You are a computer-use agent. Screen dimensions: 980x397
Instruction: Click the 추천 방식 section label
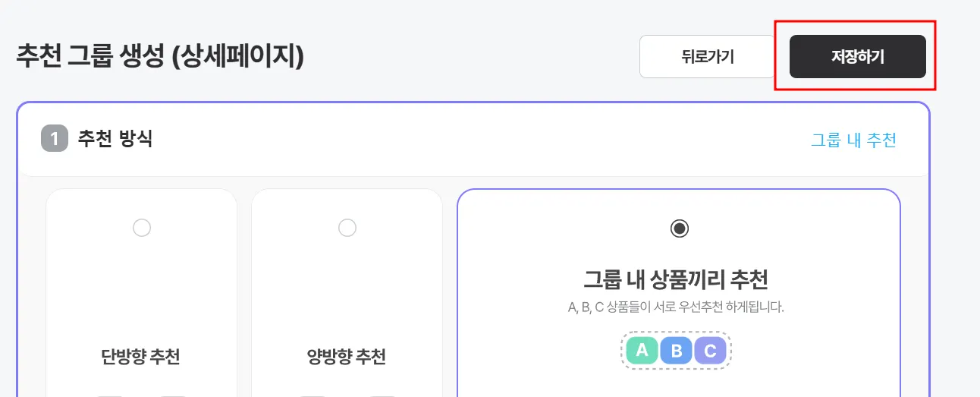pos(115,140)
